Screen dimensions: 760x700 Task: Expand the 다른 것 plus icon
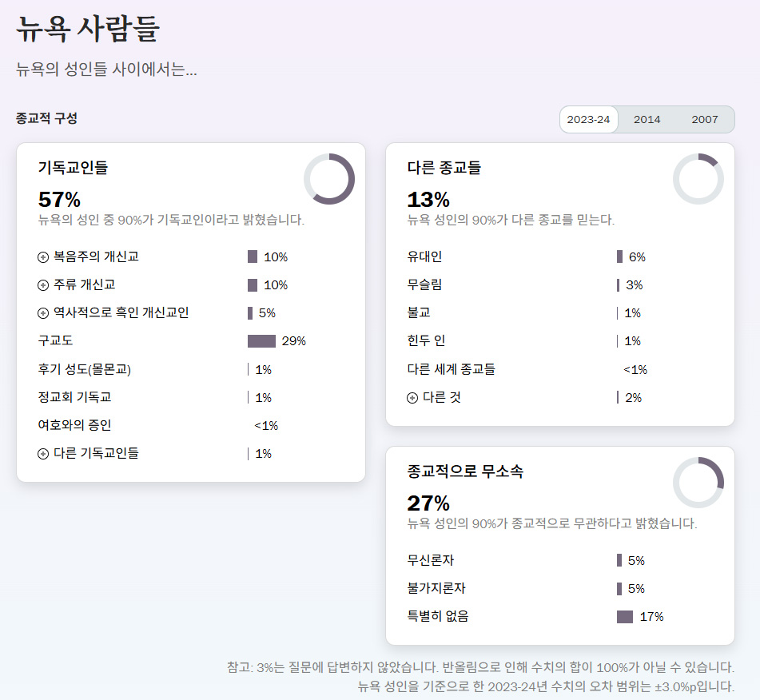point(412,398)
